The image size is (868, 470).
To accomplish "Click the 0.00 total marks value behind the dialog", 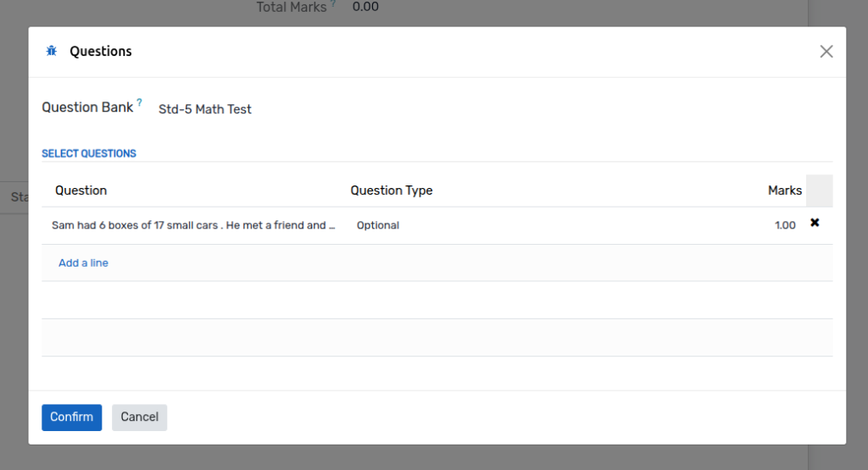I will pos(365,7).
